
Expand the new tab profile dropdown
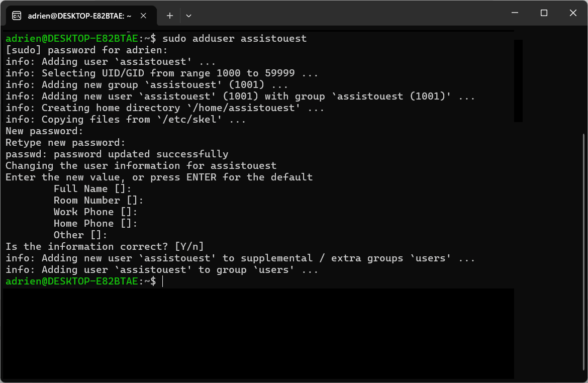tap(188, 16)
